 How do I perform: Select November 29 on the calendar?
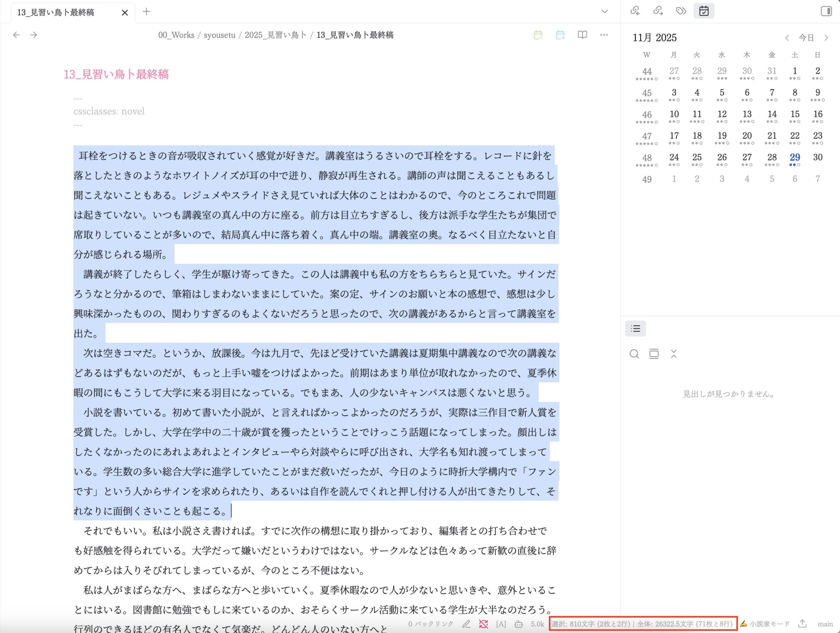(794, 157)
